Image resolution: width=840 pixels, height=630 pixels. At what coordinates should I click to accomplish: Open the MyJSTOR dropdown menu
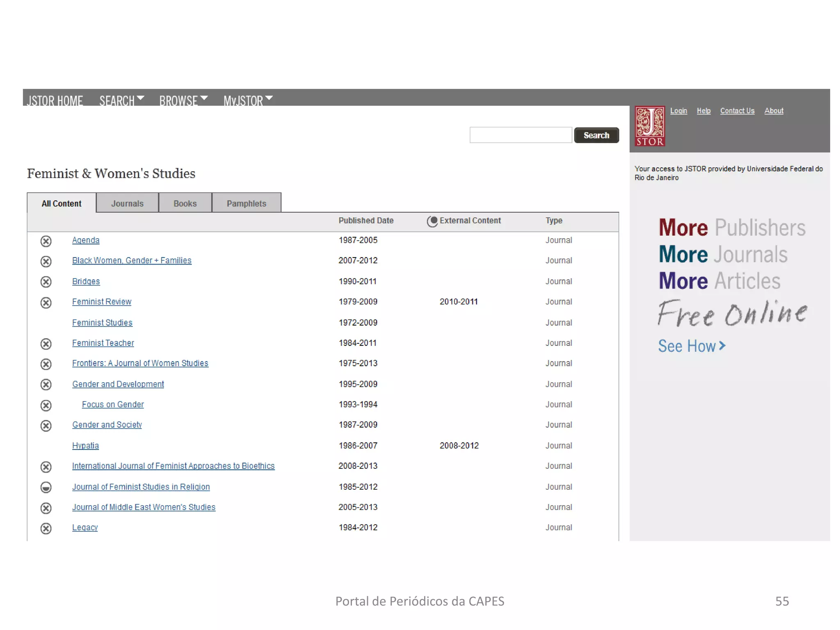pyautogui.click(x=248, y=100)
